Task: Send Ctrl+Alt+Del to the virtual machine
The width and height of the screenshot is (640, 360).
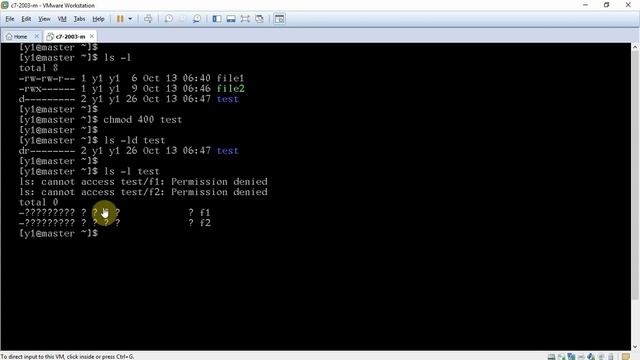Action: coord(148,19)
